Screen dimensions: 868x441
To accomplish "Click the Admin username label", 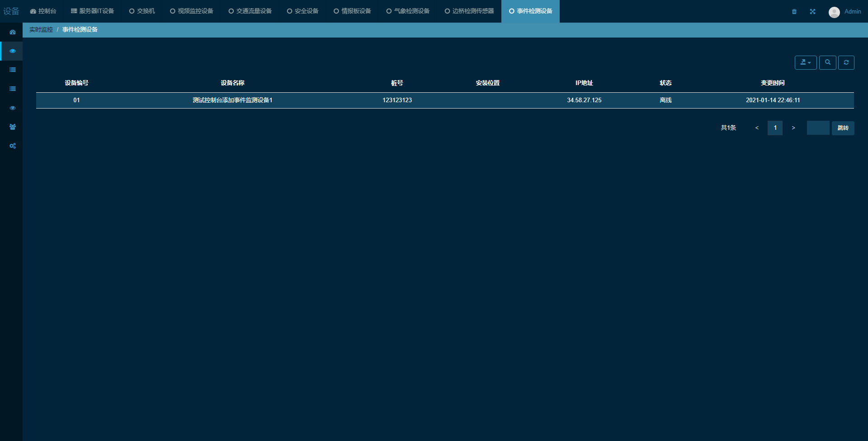I will [x=853, y=12].
